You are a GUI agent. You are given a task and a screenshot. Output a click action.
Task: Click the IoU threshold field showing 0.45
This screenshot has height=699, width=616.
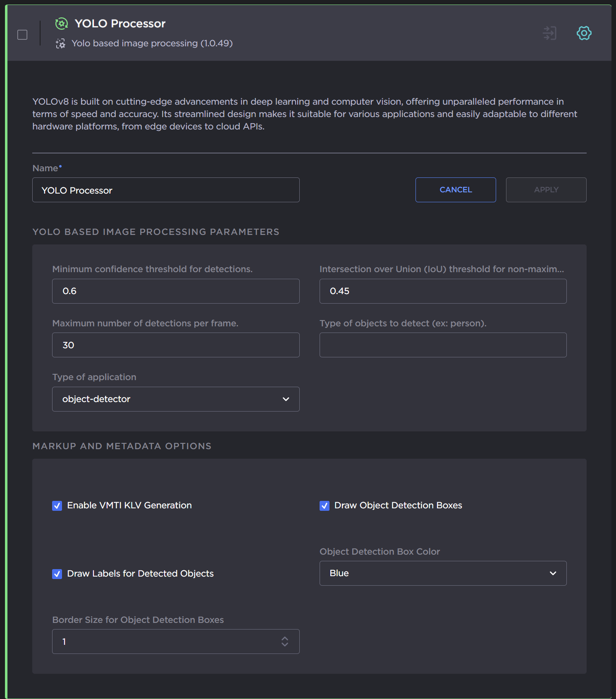click(442, 291)
